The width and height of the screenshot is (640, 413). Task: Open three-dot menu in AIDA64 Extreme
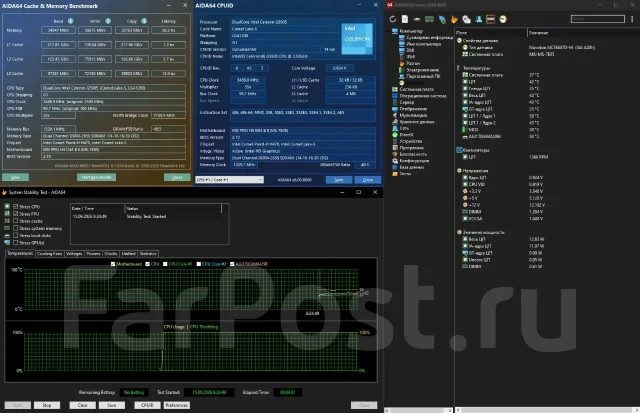click(x=632, y=19)
